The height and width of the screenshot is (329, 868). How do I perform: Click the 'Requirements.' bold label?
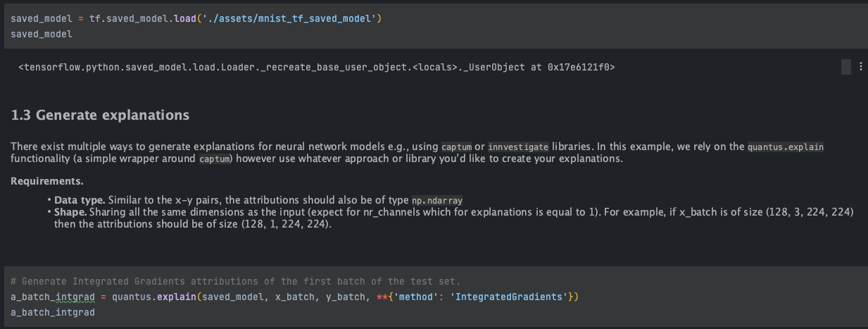coord(47,181)
